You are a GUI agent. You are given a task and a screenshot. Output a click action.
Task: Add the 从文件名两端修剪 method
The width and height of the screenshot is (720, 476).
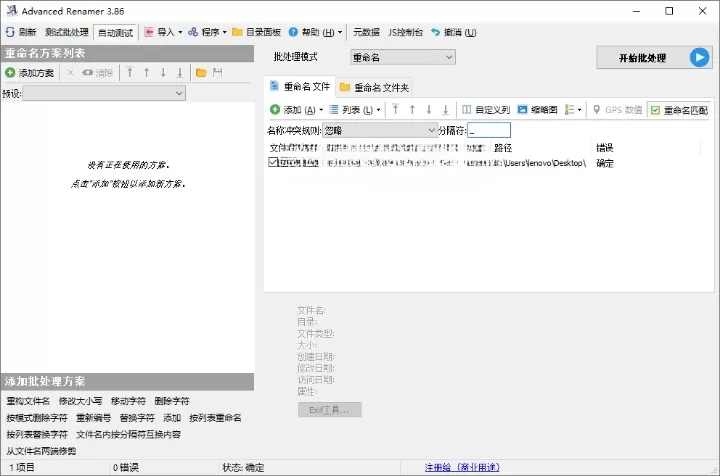[x=41, y=451]
